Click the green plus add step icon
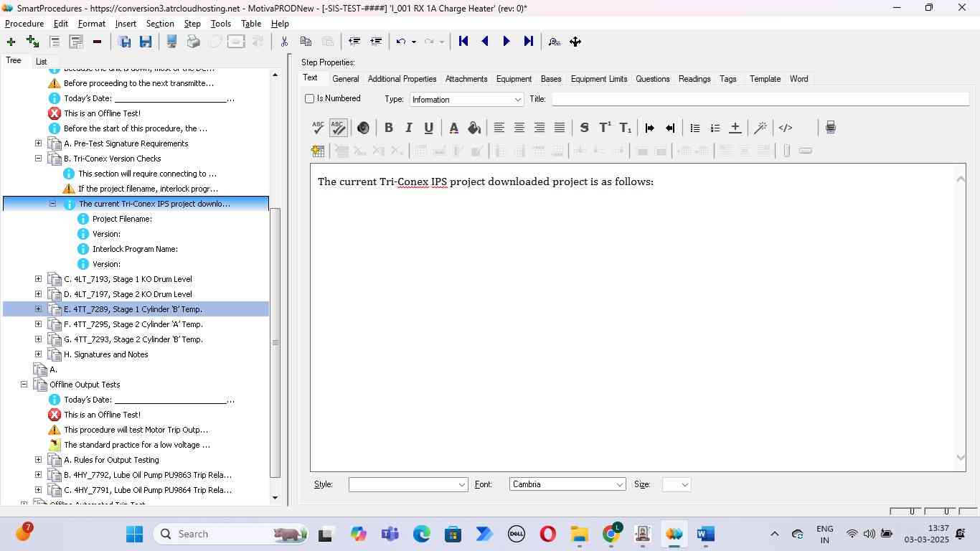980x551 pixels. click(11, 42)
